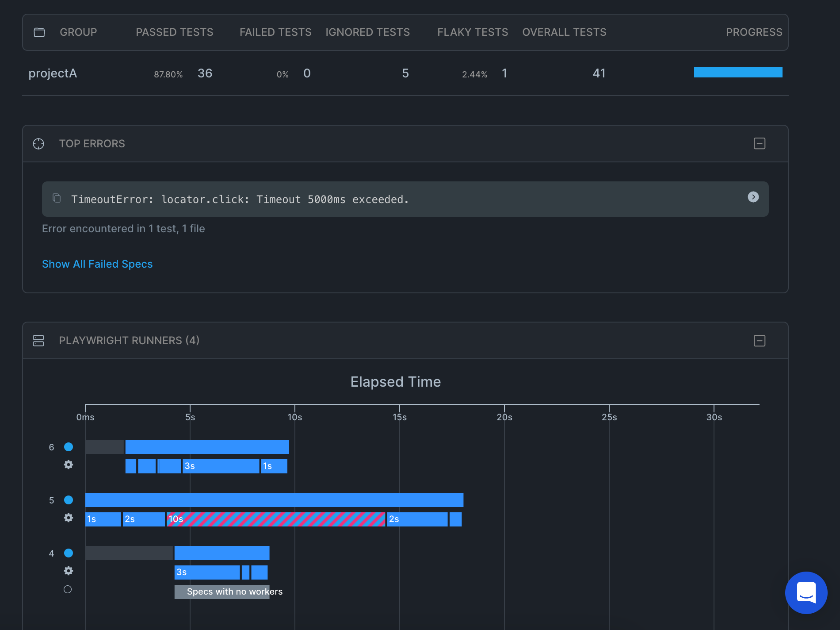Click the gear icon under runner 4
This screenshot has width=840, height=630.
(69, 571)
